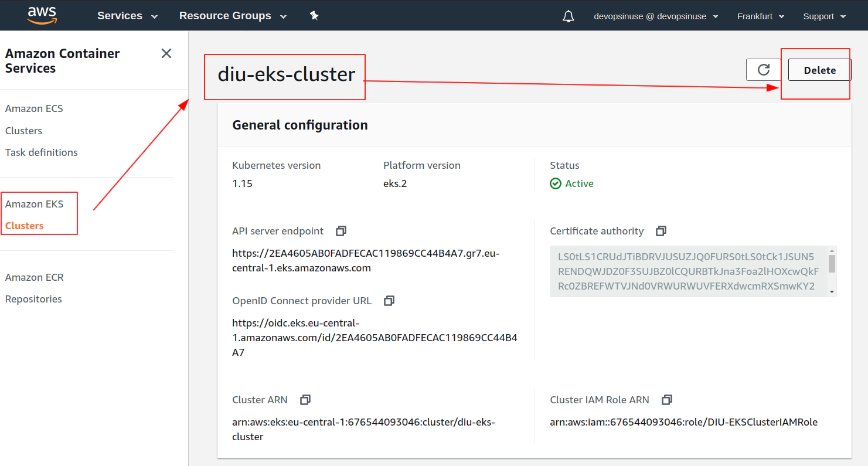Viewport: 868px width, 466px height.
Task: Open the Services dropdown menu
Action: [128, 16]
